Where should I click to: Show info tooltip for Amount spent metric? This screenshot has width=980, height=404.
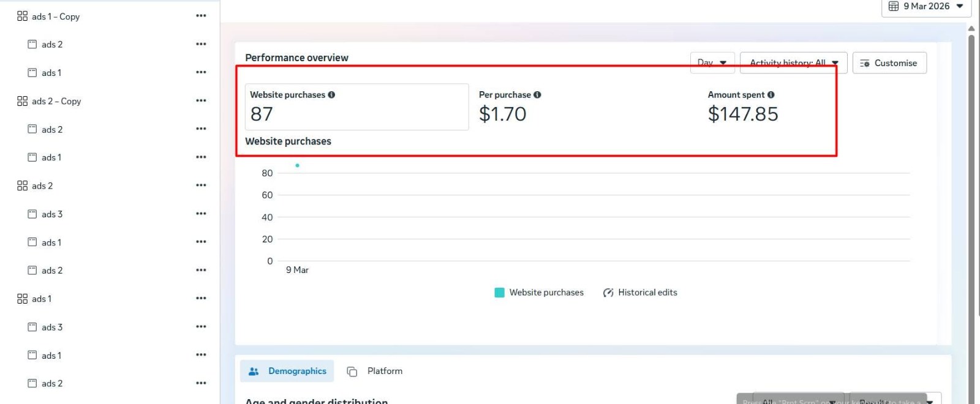coord(771,95)
